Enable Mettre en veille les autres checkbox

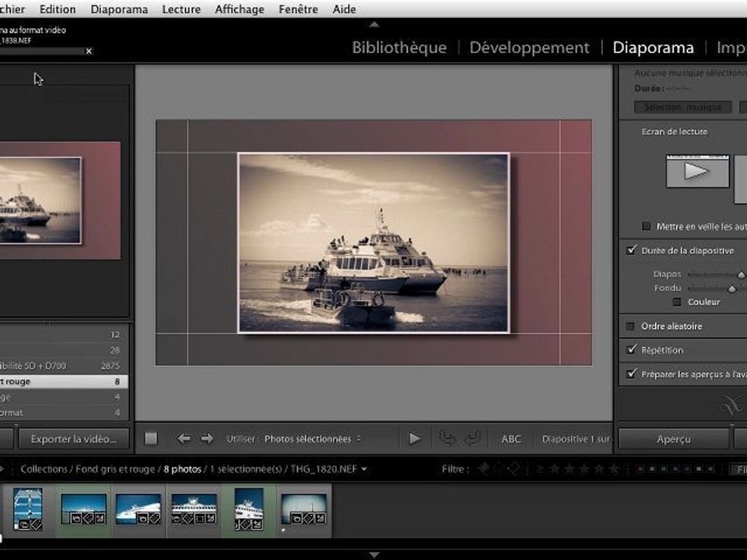pyautogui.click(x=647, y=226)
